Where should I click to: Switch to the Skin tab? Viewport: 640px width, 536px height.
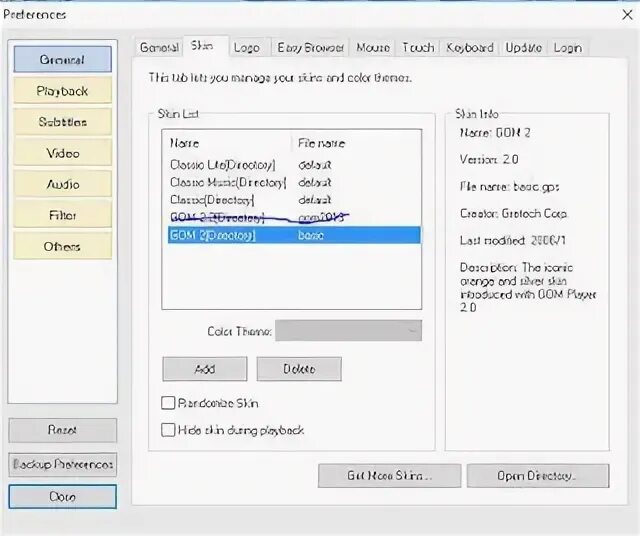pos(206,46)
